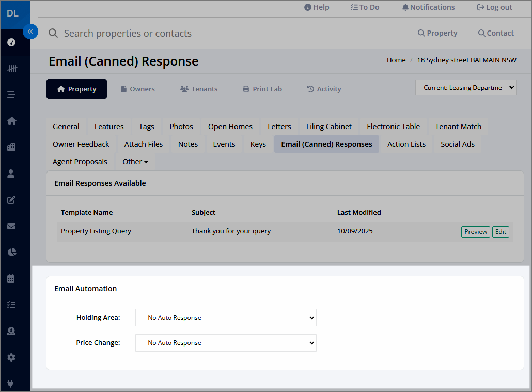Open the Events sub-tab

coord(224,144)
